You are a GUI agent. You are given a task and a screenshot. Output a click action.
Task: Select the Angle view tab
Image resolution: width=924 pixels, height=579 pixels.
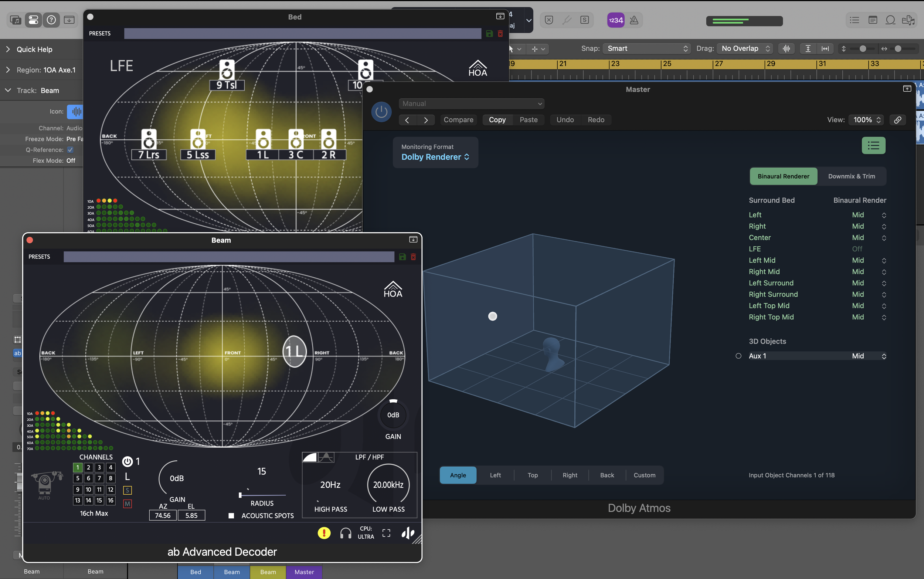click(458, 475)
